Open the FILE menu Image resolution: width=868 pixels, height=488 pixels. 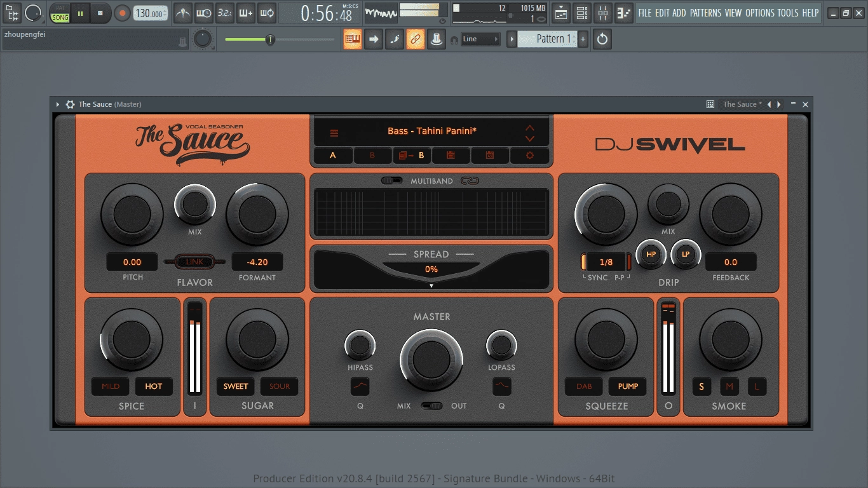point(645,13)
